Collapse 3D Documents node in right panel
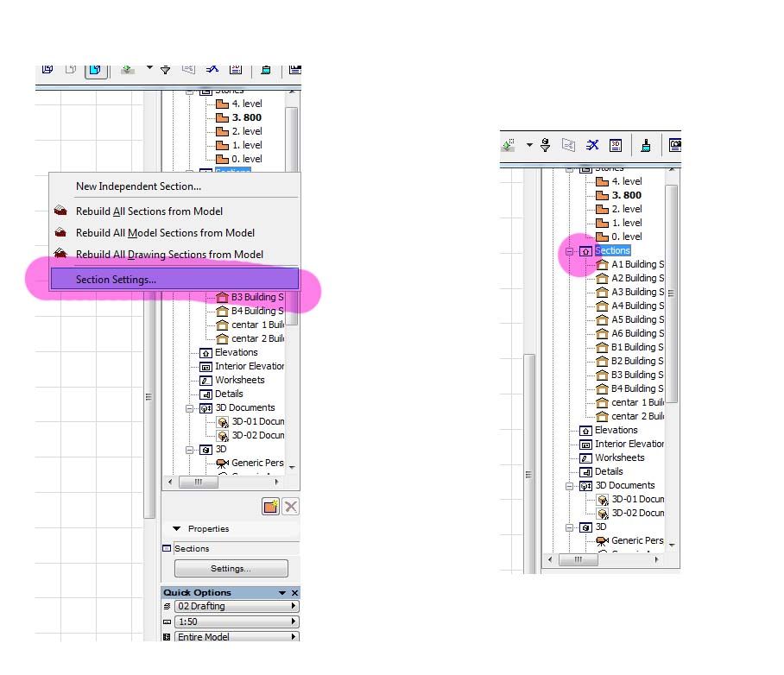 click(x=569, y=486)
